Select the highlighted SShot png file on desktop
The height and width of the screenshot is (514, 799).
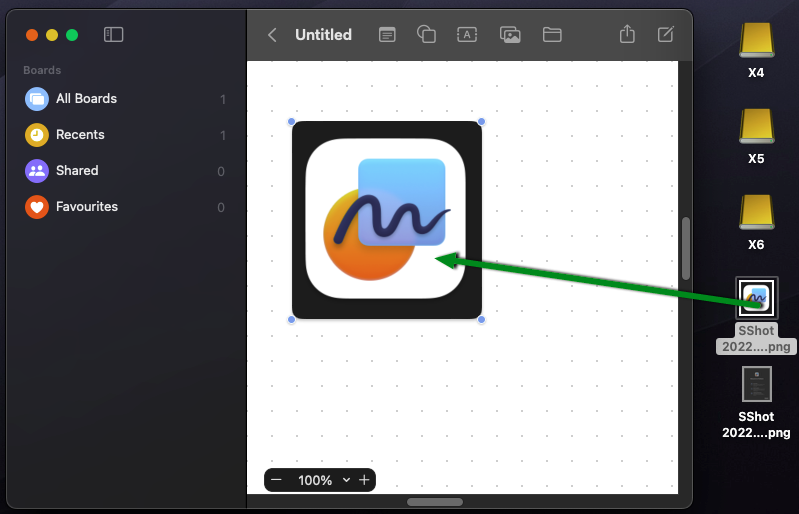point(756,315)
